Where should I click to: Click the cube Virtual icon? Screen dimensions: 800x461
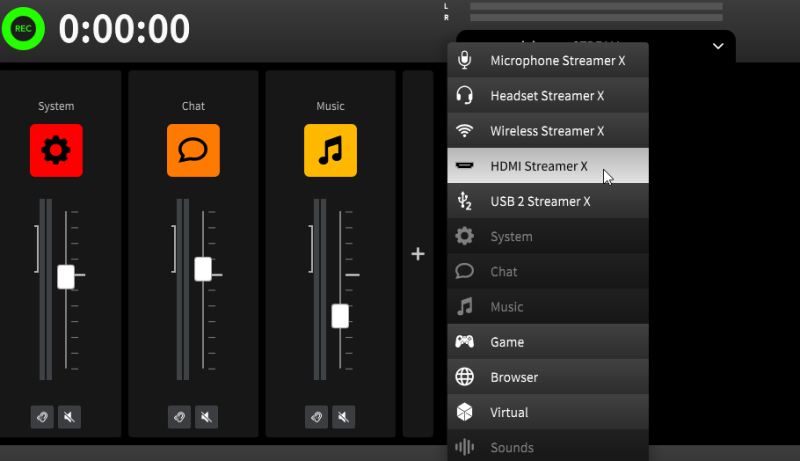tap(464, 412)
